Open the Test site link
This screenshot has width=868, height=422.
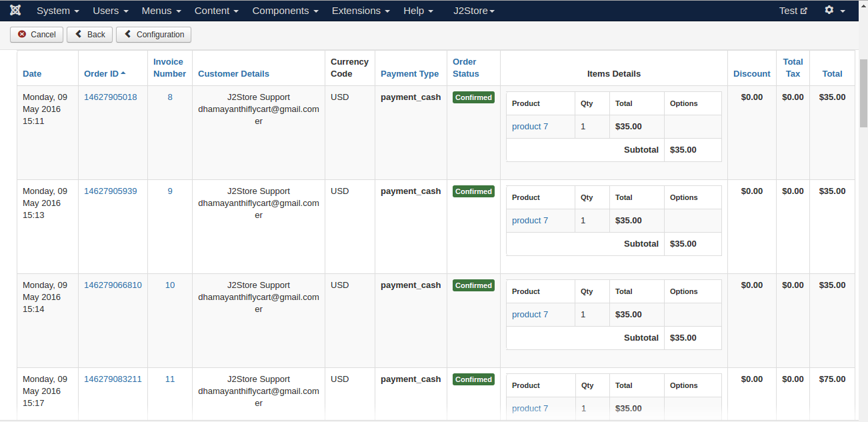[793, 11]
